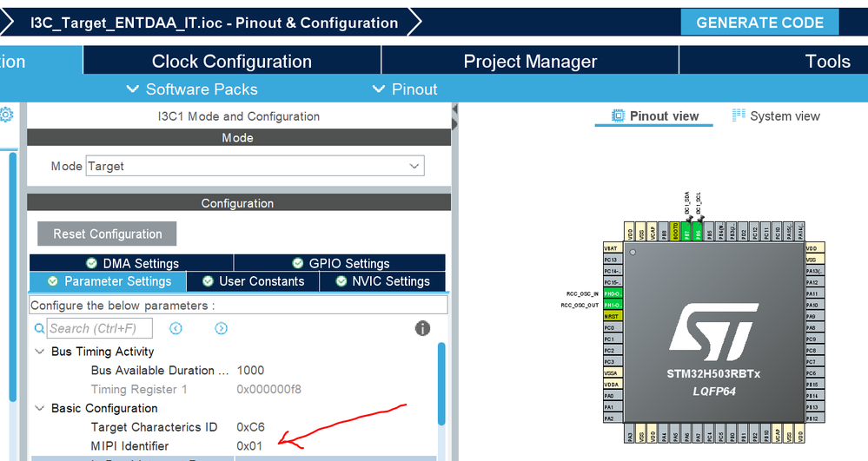The width and height of the screenshot is (868, 461).
Task: Click pin PA12 on the chip
Action: click(x=815, y=282)
